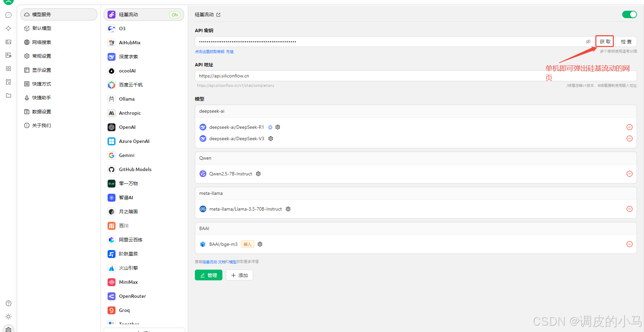
Task: Select the O3 provider
Action: 144,29
